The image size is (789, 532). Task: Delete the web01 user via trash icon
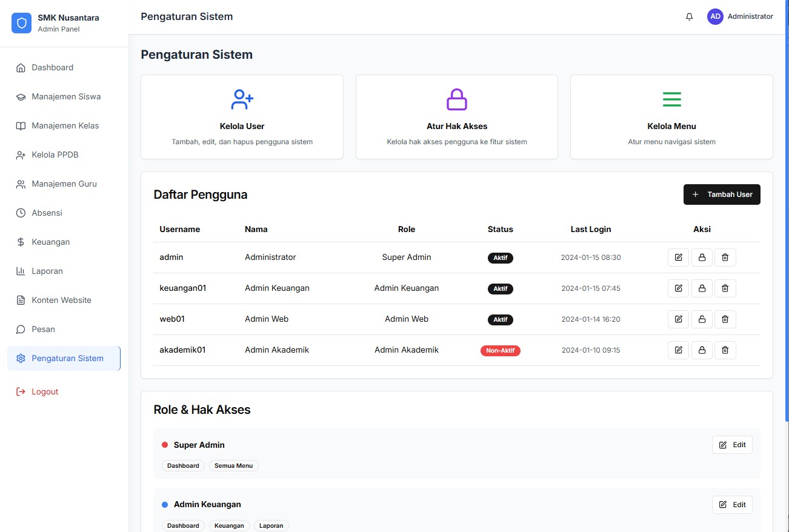coord(725,319)
